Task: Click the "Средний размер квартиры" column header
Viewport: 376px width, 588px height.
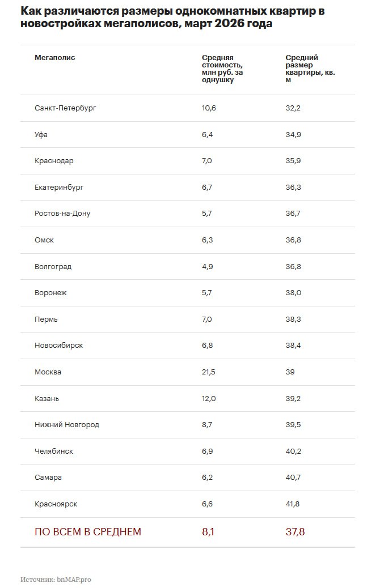Action: point(310,69)
